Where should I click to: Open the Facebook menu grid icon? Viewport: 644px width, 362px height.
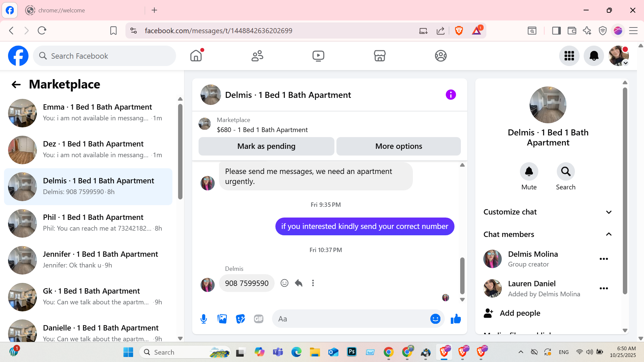(x=569, y=56)
